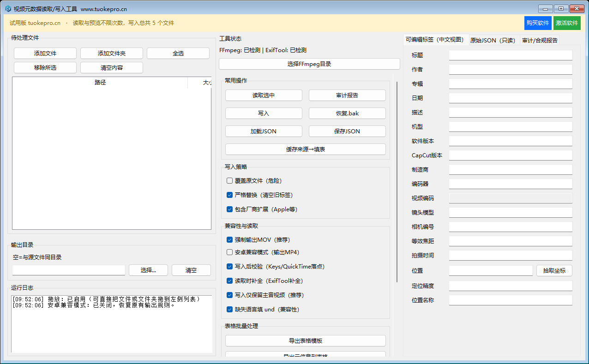This screenshot has height=364, width=589.
Task: Click the CapCut版本 input field
Action: 511,155
